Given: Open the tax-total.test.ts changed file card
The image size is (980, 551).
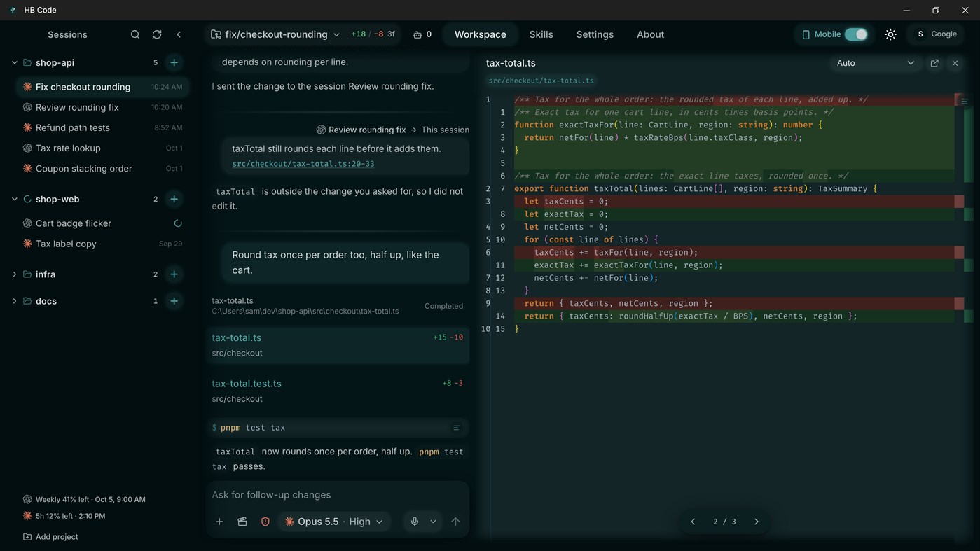Looking at the screenshot, I should (338, 391).
